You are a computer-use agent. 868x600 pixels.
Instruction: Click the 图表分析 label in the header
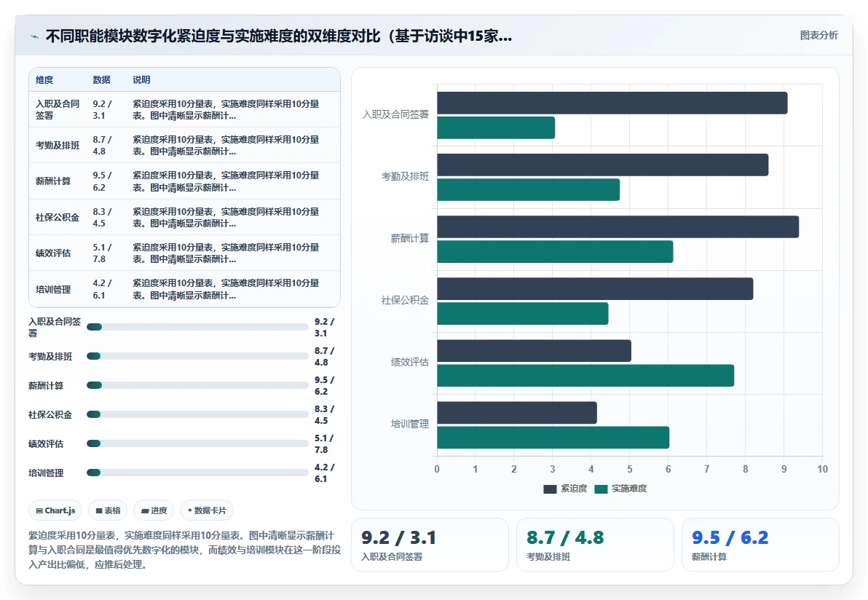[x=818, y=36]
